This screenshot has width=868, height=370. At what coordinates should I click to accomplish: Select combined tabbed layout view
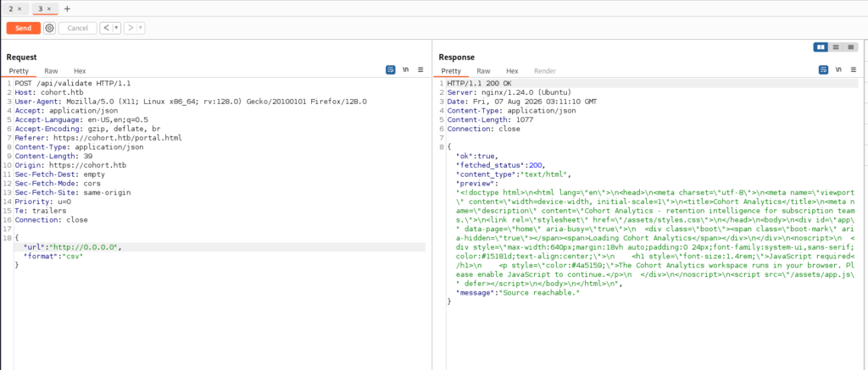(851, 47)
